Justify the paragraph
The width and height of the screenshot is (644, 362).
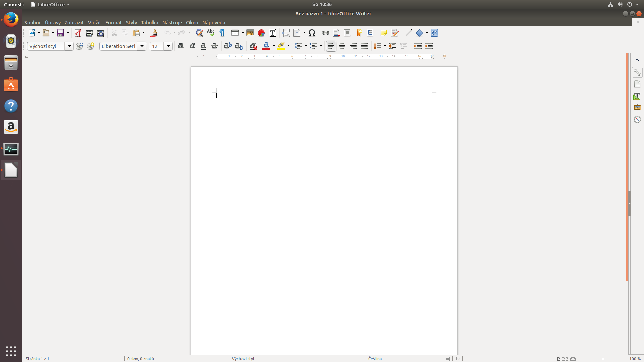(364, 46)
